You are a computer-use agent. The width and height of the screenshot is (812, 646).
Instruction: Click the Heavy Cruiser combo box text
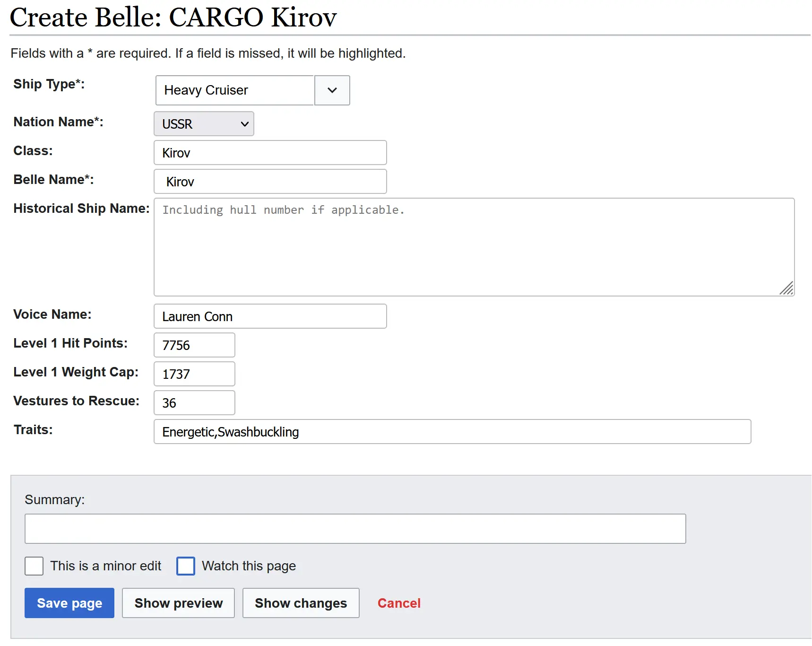(x=234, y=90)
